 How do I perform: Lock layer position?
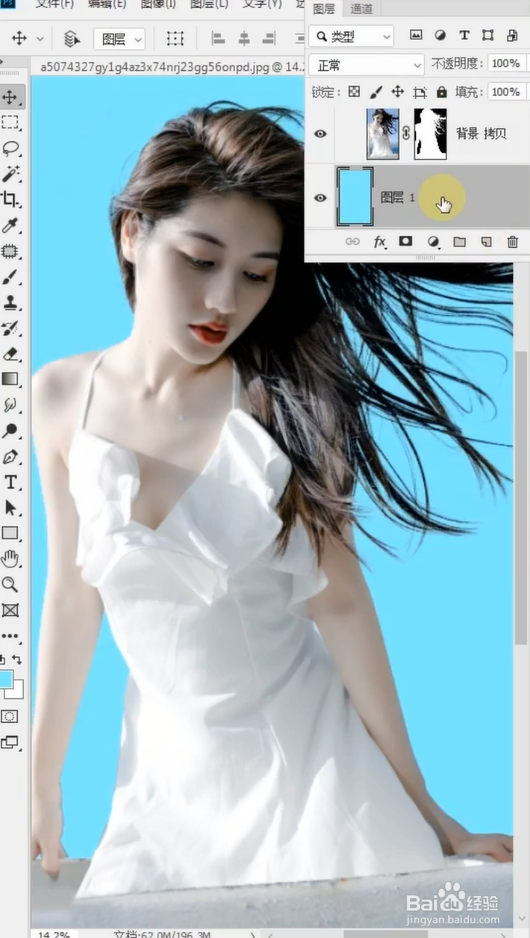pos(398,92)
